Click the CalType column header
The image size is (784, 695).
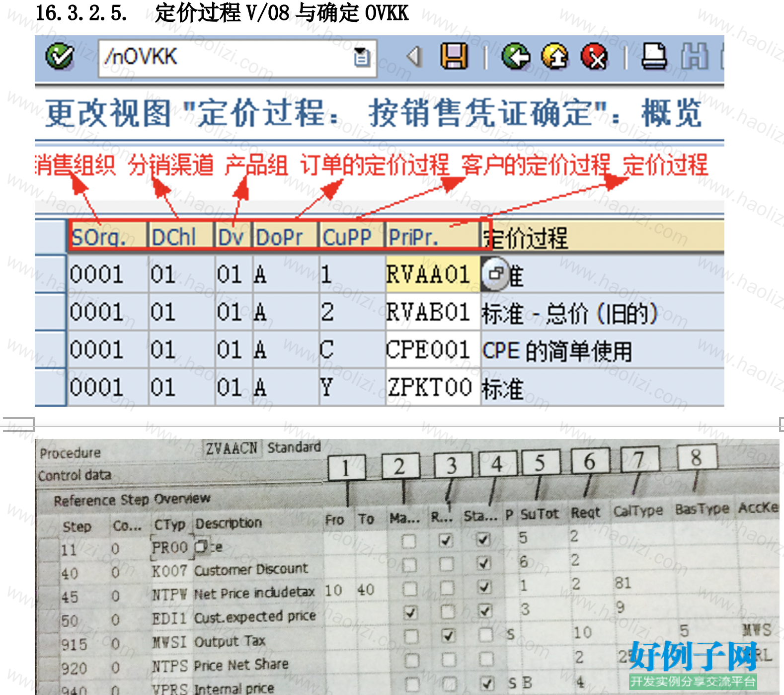coord(638,511)
